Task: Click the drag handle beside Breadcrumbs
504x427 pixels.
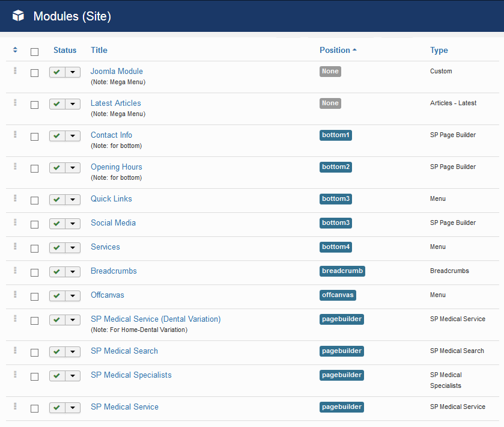Action: pyautogui.click(x=14, y=272)
